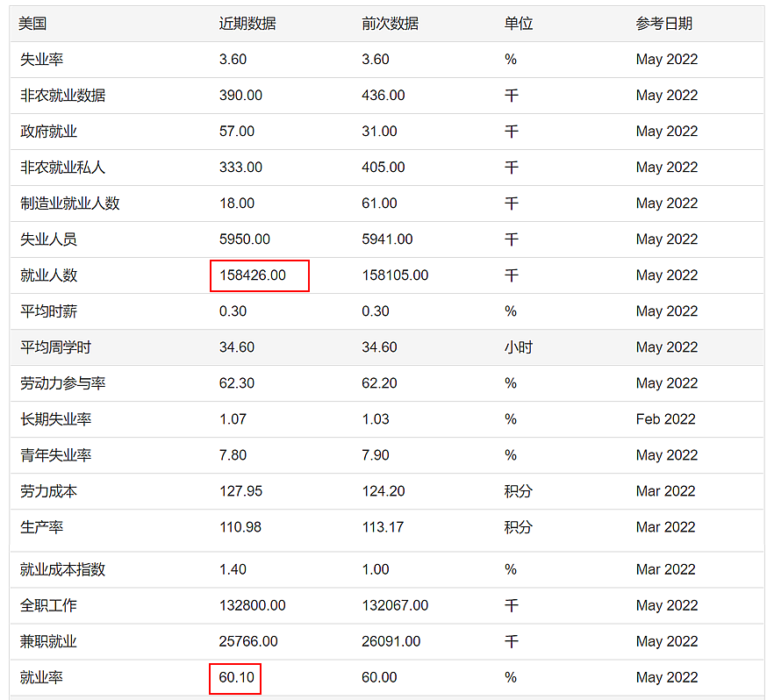
Task: Open the 制造业就业人数 indicator link
Action: tap(70, 204)
